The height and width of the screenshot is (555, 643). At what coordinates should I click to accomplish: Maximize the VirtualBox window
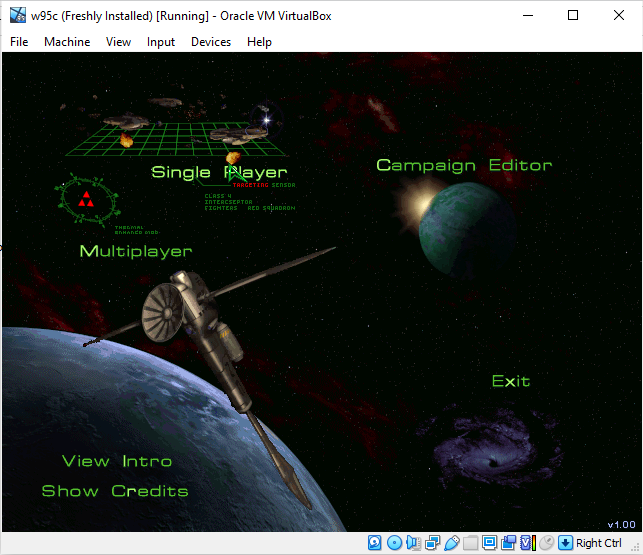click(x=573, y=15)
